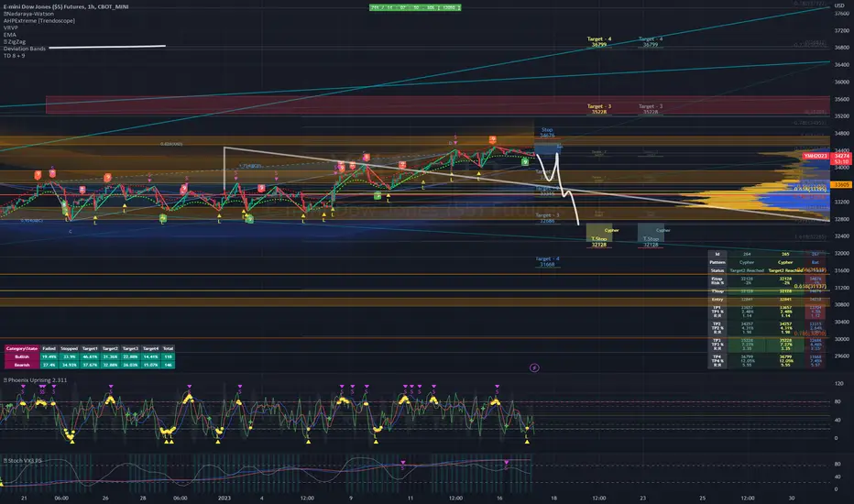This screenshot has height=504, width=854.
Task: Click the 21 date on time axis
Action: click(24, 498)
